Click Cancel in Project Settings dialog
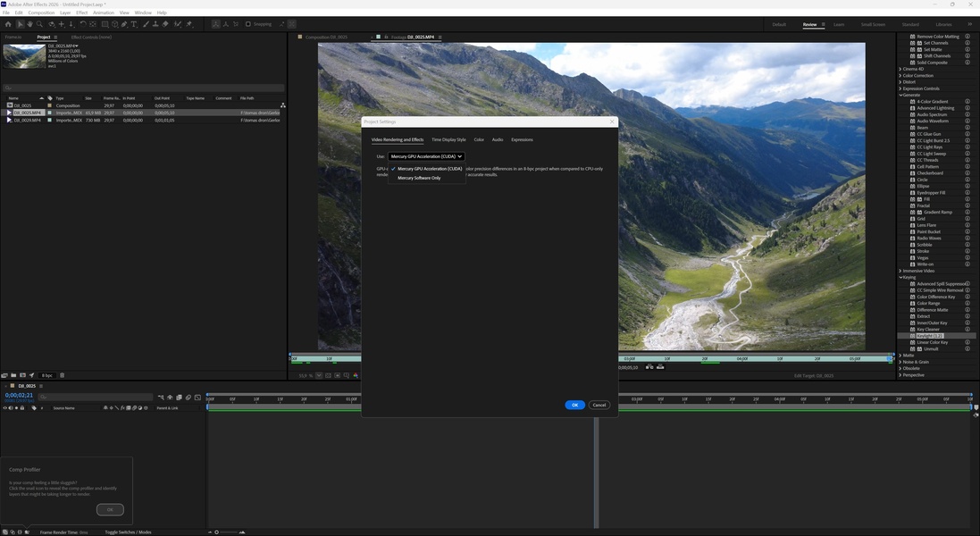980x536 pixels. coord(599,405)
